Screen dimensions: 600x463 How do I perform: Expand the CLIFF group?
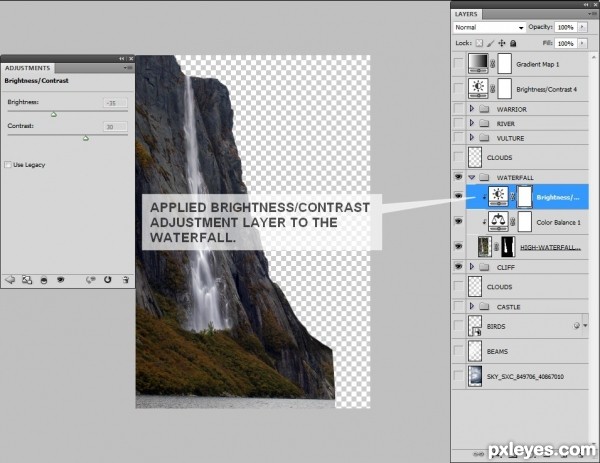point(472,266)
